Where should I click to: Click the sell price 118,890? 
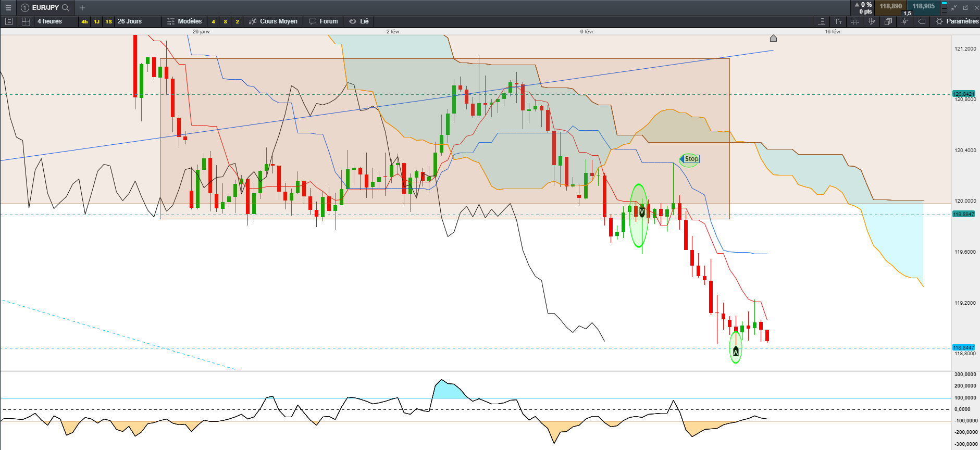point(890,7)
